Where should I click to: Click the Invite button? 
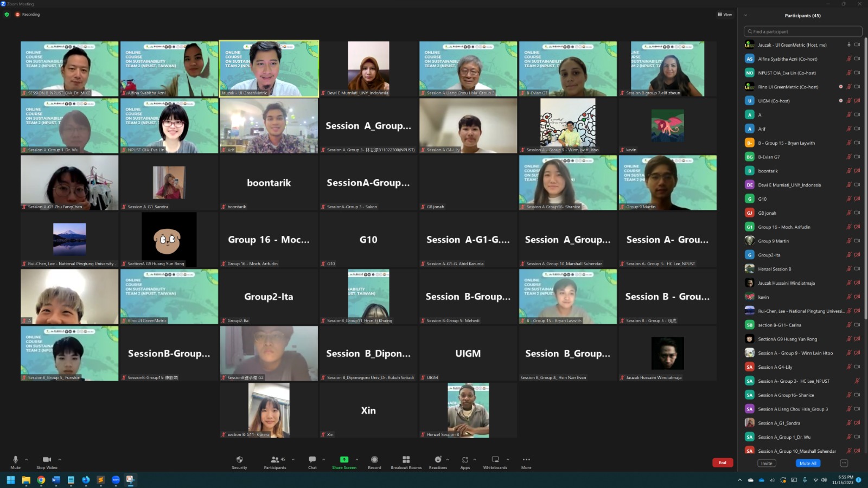tap(767, 463)
